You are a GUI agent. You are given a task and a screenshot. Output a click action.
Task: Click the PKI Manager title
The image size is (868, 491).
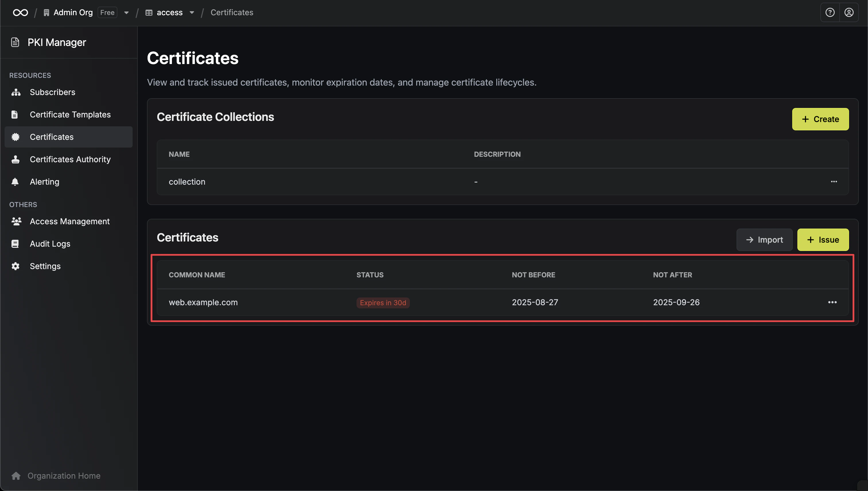point(57,42)
